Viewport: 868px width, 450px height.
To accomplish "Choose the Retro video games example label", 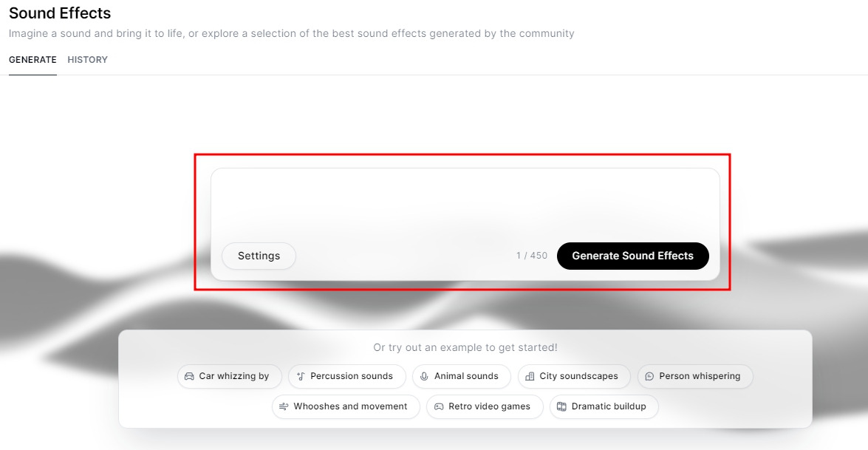I will coord(489,407).
